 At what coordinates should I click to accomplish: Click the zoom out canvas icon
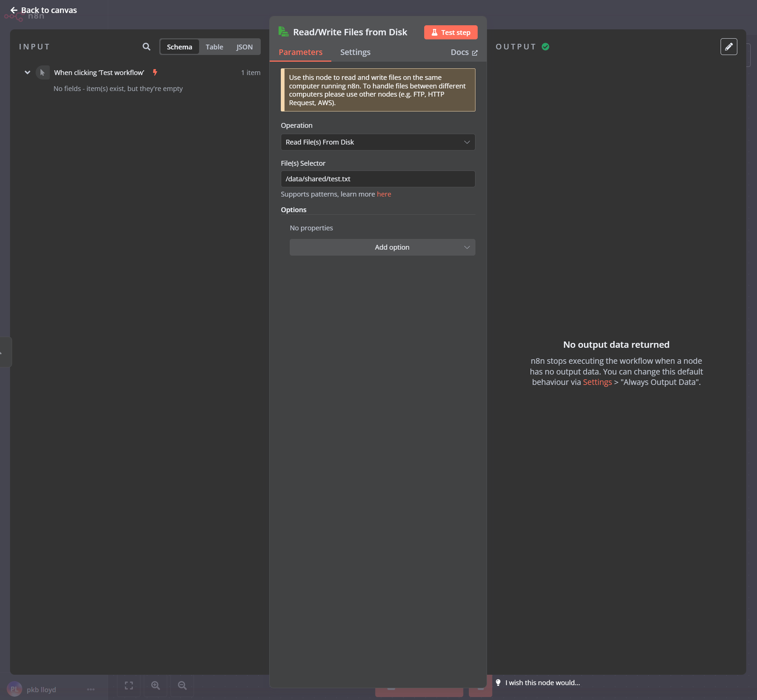(182, 685)
